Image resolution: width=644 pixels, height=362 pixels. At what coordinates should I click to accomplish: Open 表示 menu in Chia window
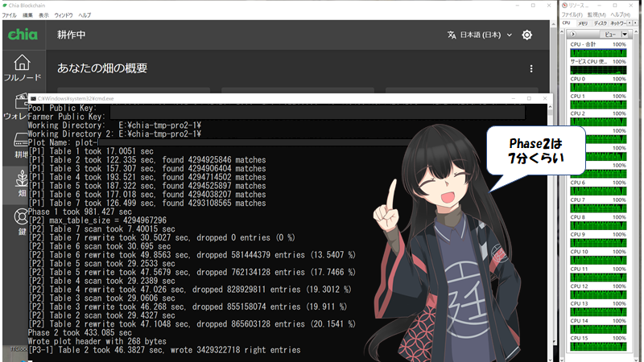click(43, 15)
